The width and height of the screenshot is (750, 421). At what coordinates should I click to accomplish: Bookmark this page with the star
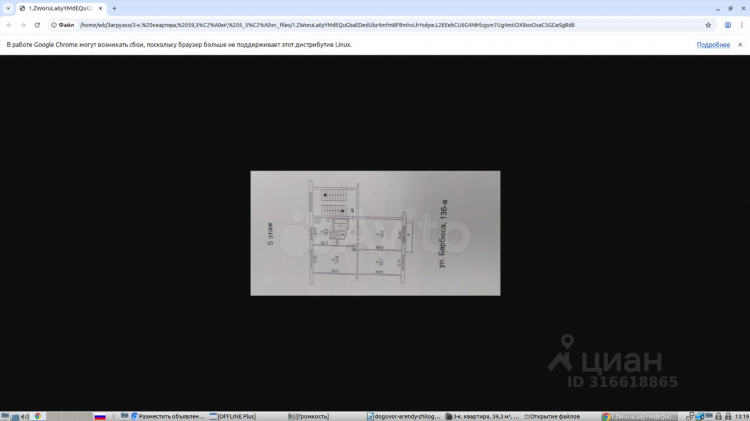point(708,25)
